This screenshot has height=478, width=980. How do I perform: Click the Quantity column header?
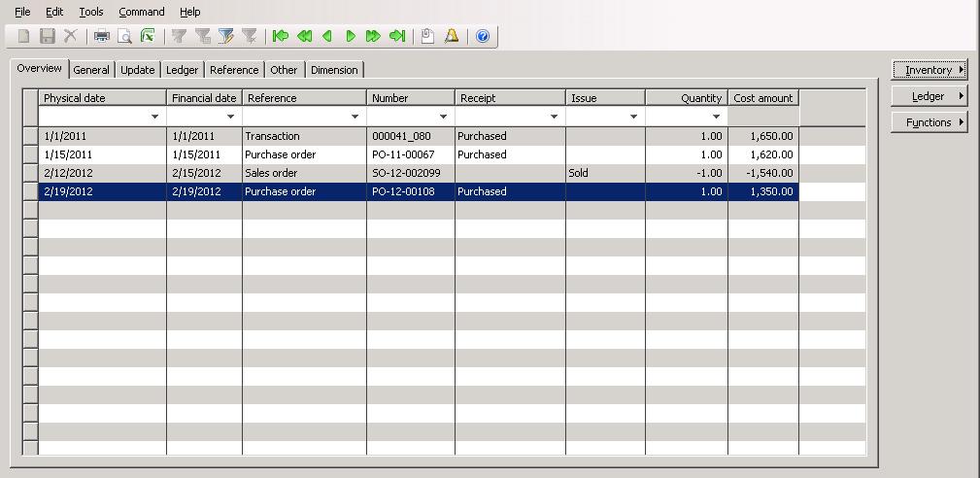pos(687,98)
